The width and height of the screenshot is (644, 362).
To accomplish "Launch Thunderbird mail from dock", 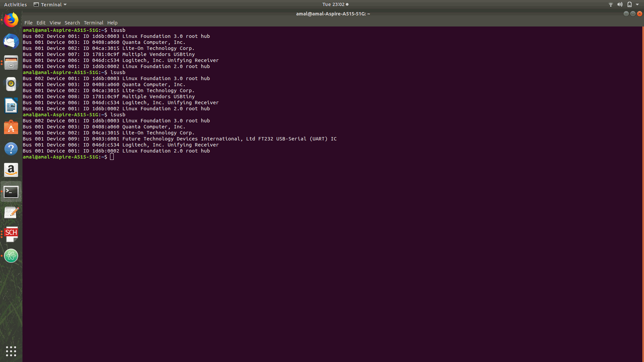I will click(x=11, y=42).
